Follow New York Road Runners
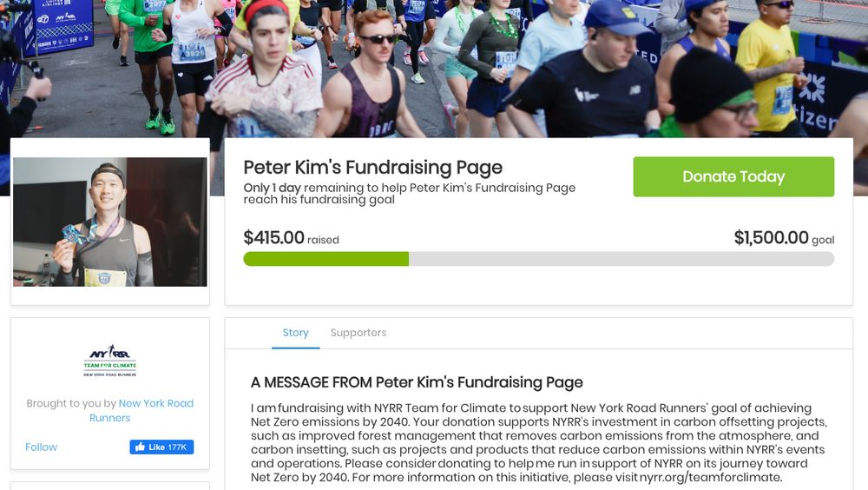 tap(41, 447)
